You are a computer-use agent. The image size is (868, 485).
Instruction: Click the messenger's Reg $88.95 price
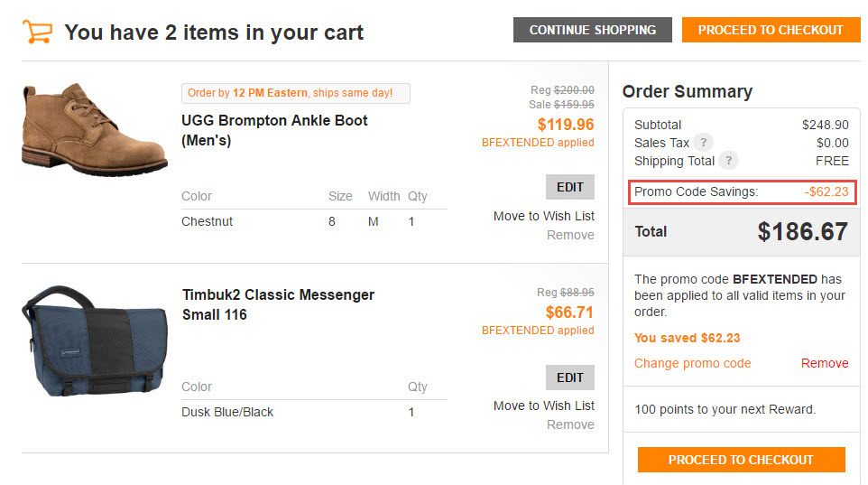tap(565, 292)
